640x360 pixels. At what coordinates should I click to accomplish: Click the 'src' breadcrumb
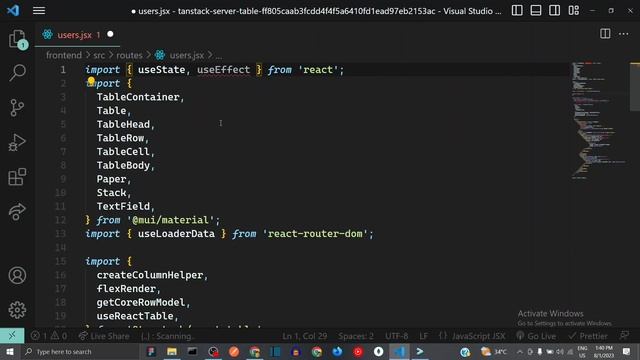(99, 55)
